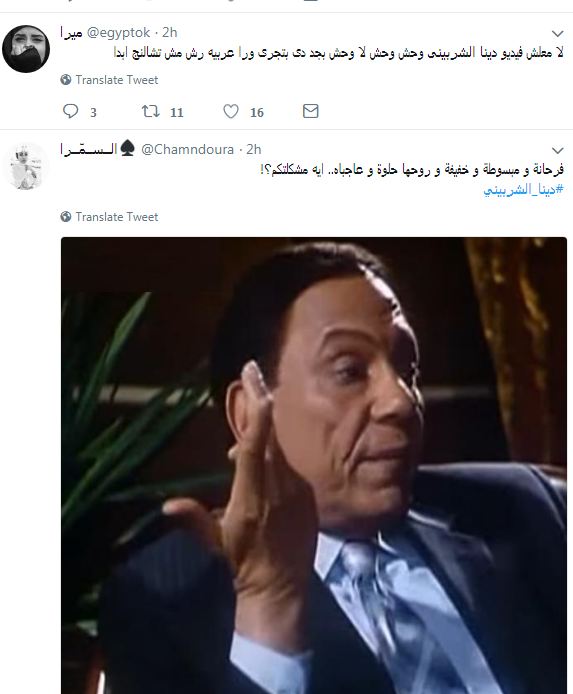Open direct message envelope icon
The width and height of the screenshot is (573, 694).
click(311, 111)
